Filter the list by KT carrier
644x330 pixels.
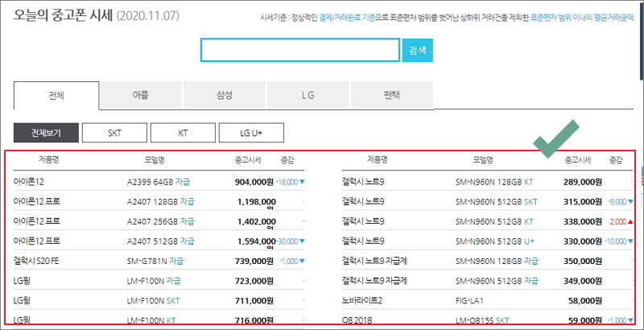[183, 133]
